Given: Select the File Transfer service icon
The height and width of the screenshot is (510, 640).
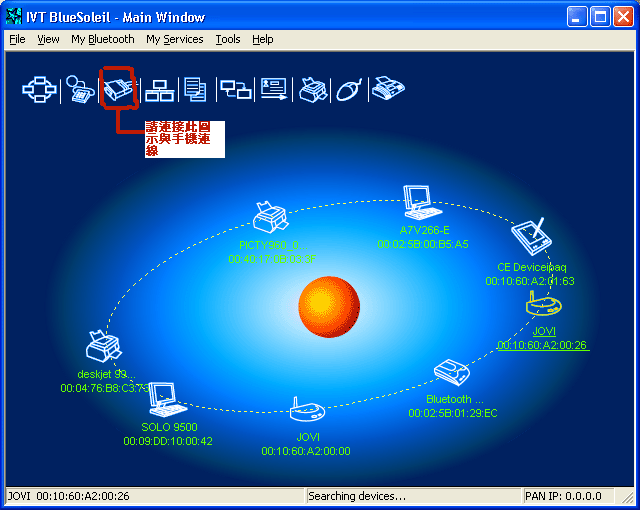Looking at the screenshot, I should (x=196, y=89).
